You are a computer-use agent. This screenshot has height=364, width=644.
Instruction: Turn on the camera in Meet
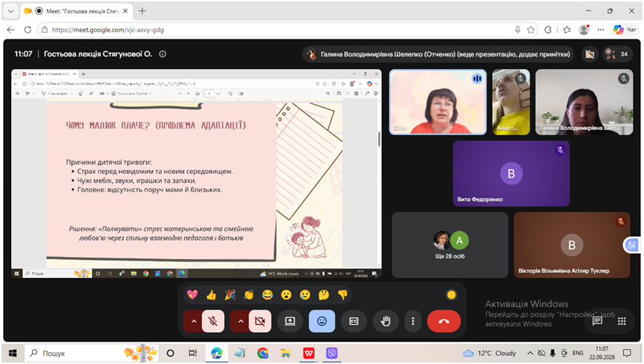pos(260,321)
